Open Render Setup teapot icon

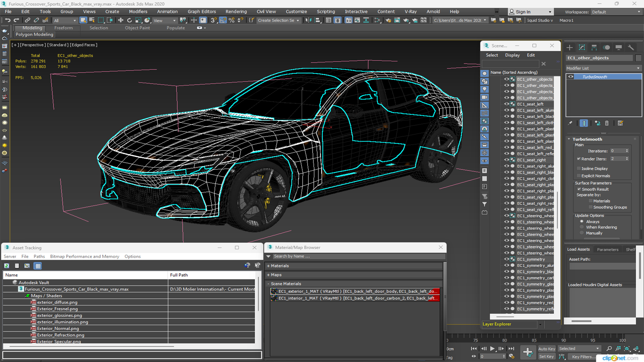tap(388, 20)
